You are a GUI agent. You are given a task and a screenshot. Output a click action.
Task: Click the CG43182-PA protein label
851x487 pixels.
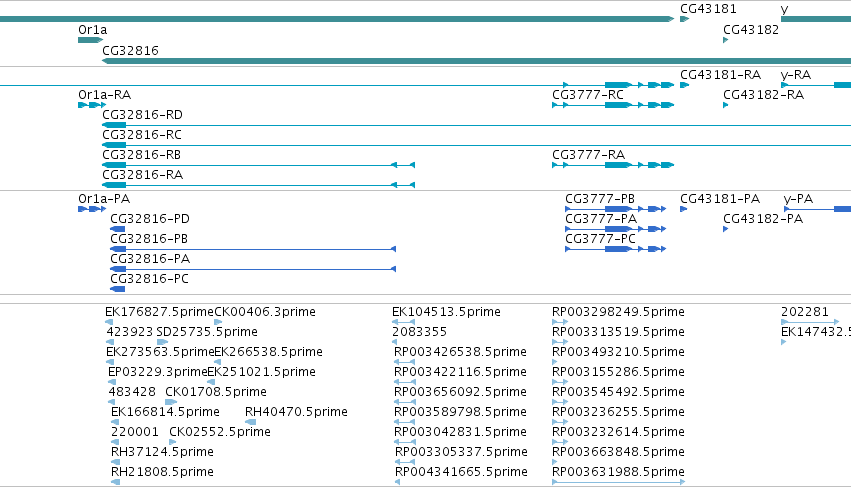763,219
